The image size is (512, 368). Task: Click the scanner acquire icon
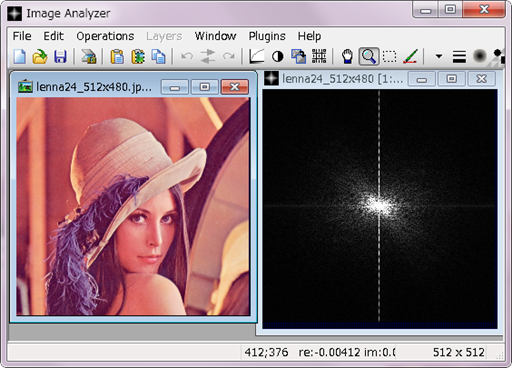click(x=89, y=56)
